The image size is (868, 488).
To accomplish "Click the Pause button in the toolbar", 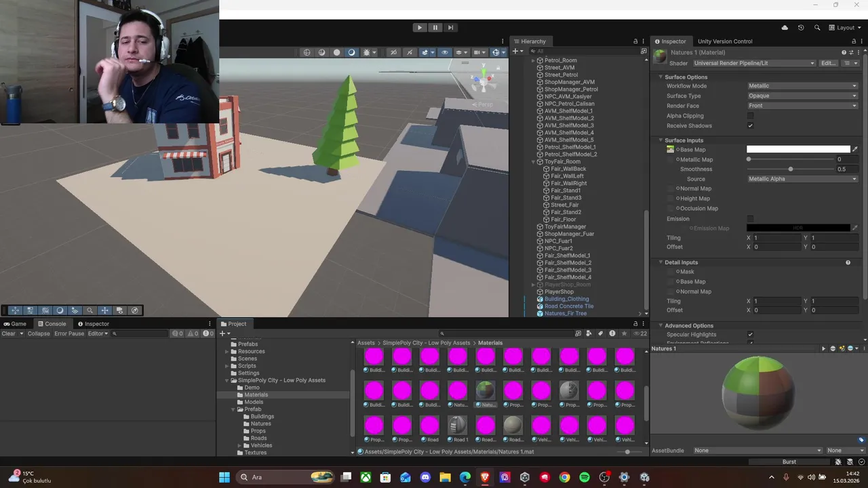I will [x=435, y=28].
